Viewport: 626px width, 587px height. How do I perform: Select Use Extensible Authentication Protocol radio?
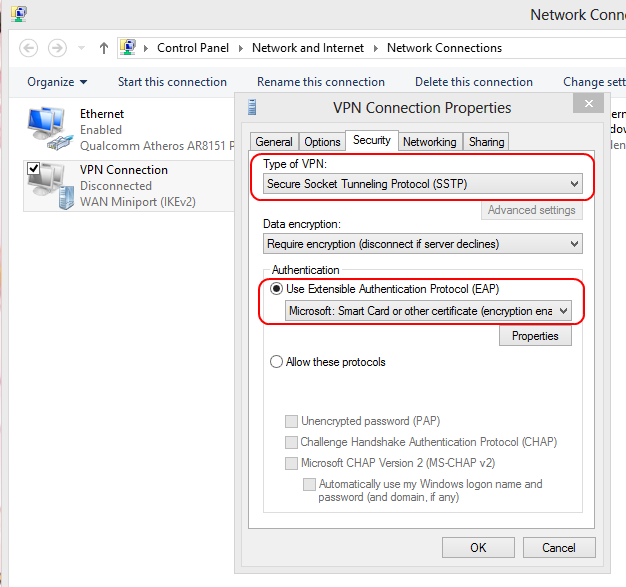click(277, 289)
